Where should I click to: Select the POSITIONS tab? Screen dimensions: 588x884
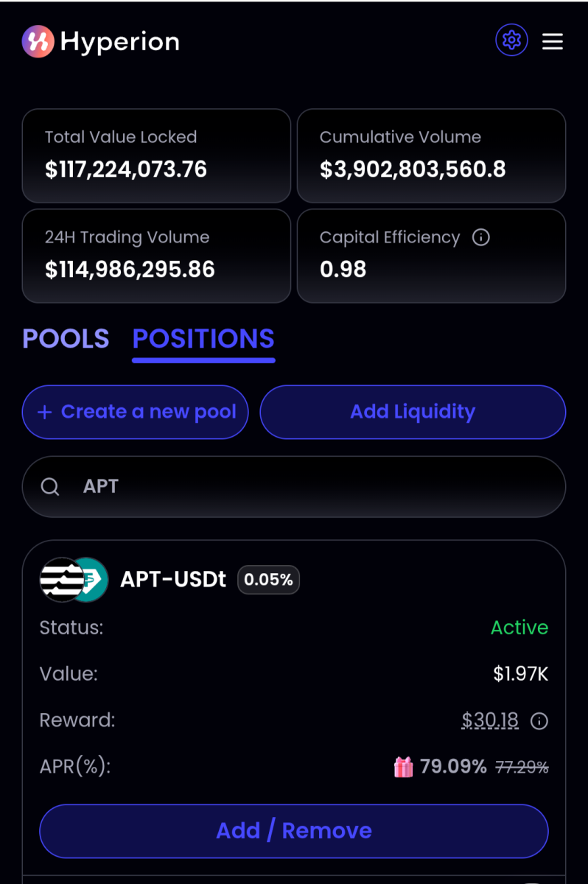pos(203,339)
